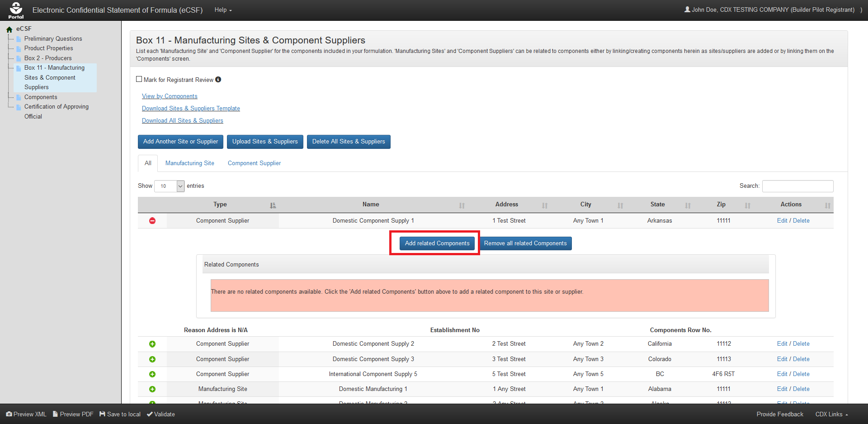Image resolution: width=868 pixels, height=424 pixels.
Task: Expand the CDX Links menu
Action: (831, 414)
